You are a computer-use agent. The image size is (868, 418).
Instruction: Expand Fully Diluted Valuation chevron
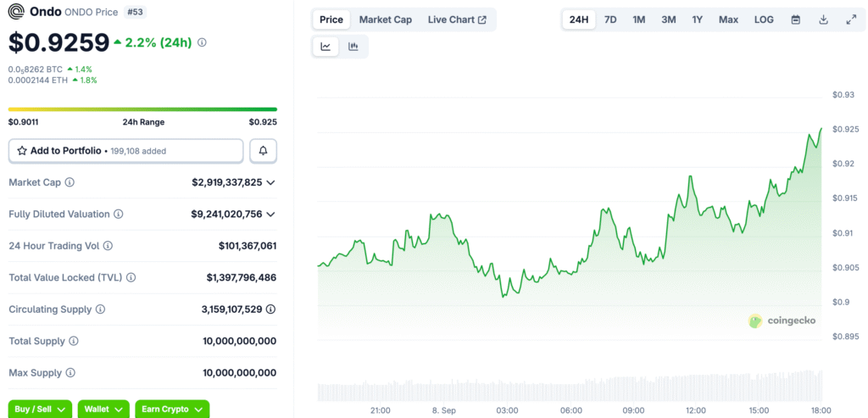point(270,215)
